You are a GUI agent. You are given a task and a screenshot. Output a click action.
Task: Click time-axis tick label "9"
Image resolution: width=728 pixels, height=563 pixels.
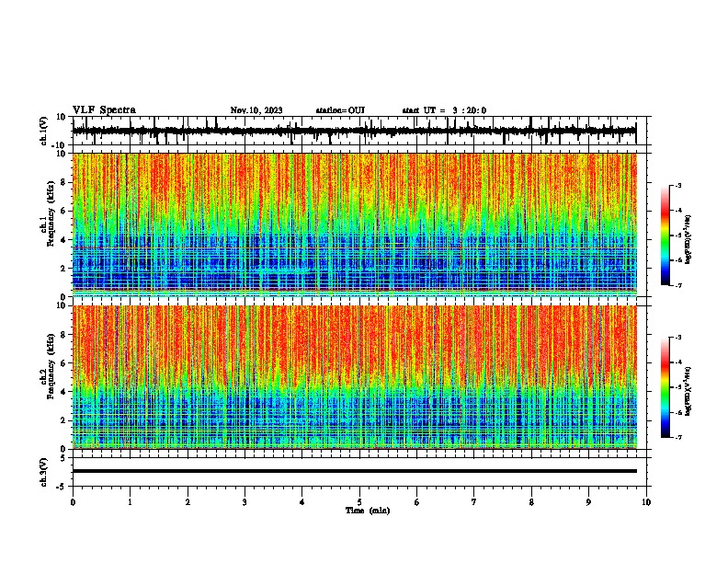point(588,502)
